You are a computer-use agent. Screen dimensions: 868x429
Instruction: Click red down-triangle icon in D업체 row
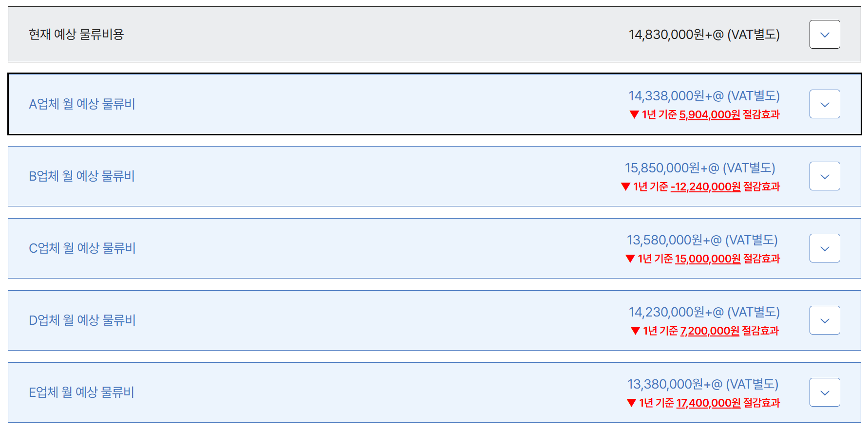pos(635,331)
